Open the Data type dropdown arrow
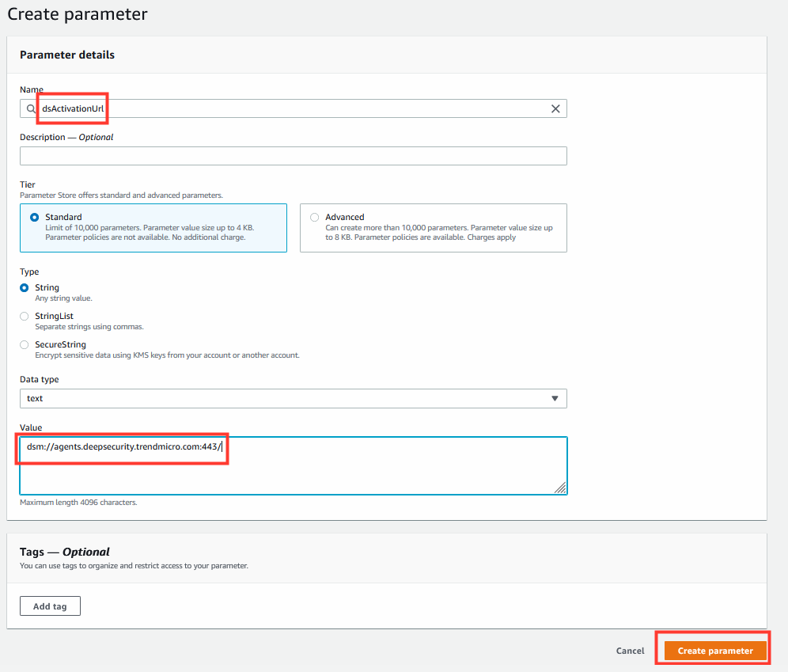The width and height of the screenshot is (788, 672). pyautogui.click(x=555, y=399)
